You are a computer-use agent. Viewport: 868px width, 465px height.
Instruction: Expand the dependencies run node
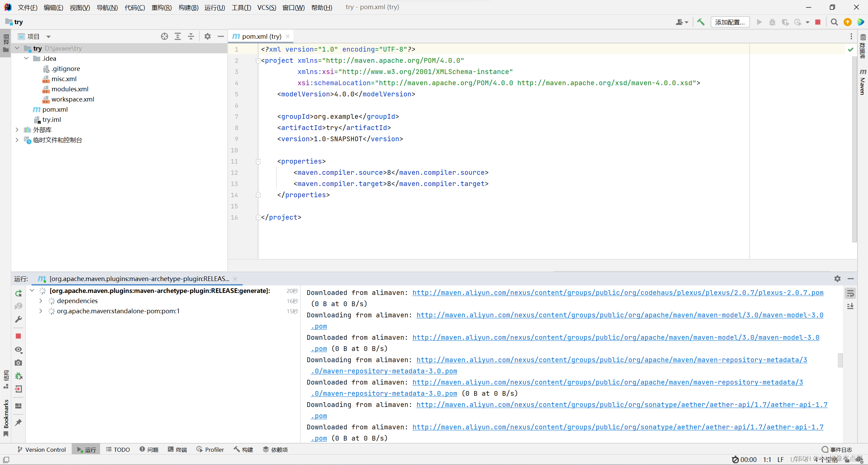(x=41, y=301)
